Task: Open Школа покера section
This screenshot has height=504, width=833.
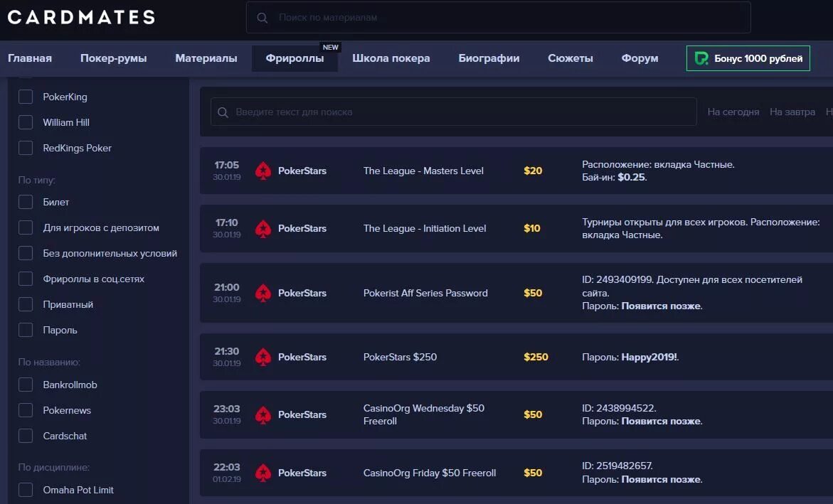Action: 391,58
